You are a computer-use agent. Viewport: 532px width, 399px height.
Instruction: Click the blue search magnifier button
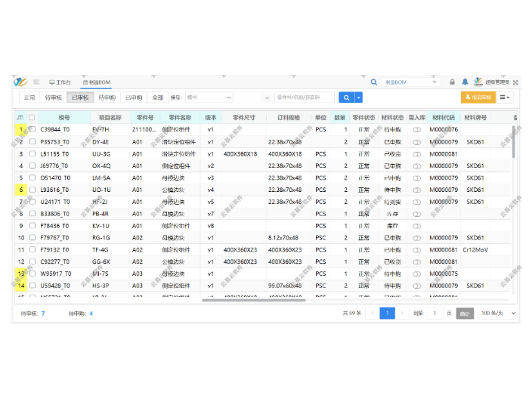(x=345, y=97)
